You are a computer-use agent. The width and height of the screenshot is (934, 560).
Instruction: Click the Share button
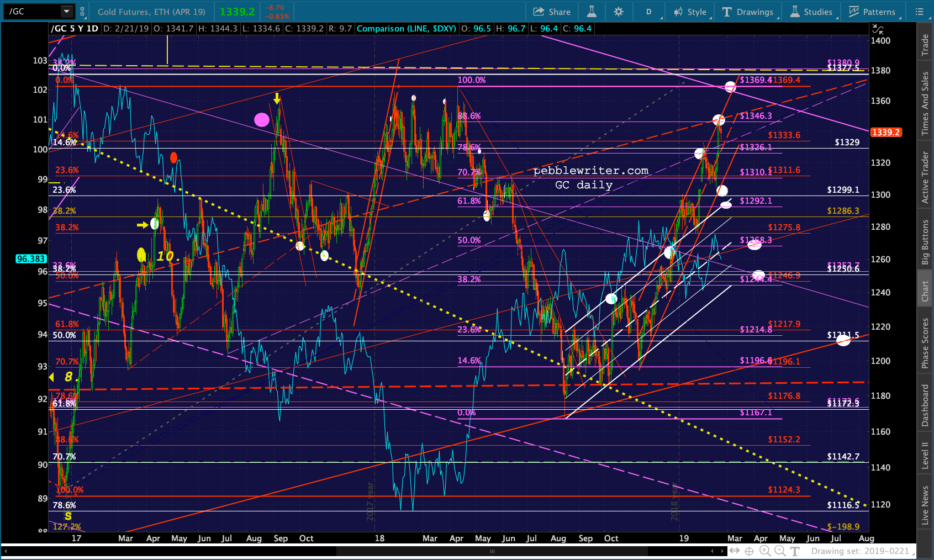tap(552, 12)
